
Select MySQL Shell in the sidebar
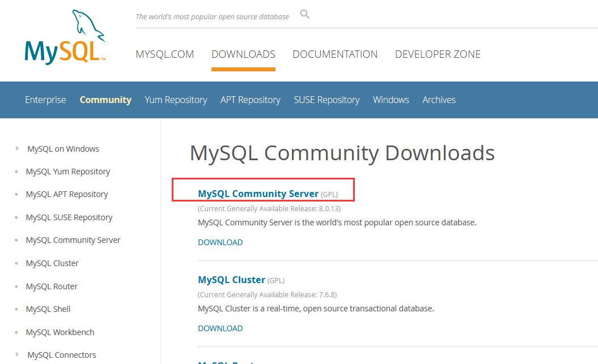pyautogui.click(x=48, y=309)
